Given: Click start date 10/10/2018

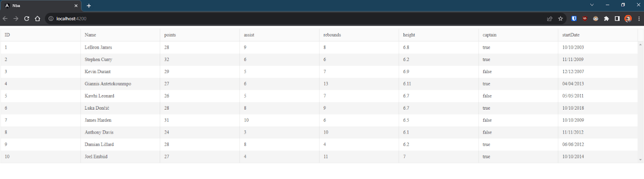Looking at the screenshot, I should [573, 108].
